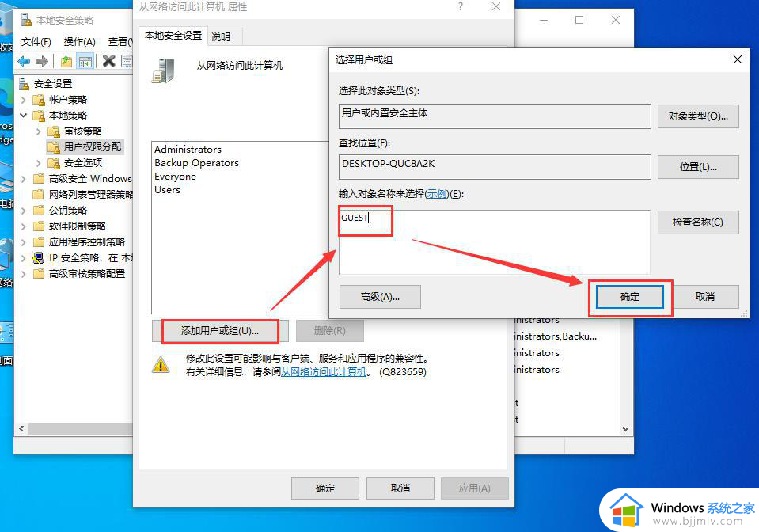759x532 pixels.
Task: Click the 用户或内置安全主体 object type field
Action: pyautogui.click(x=495, y=116)
